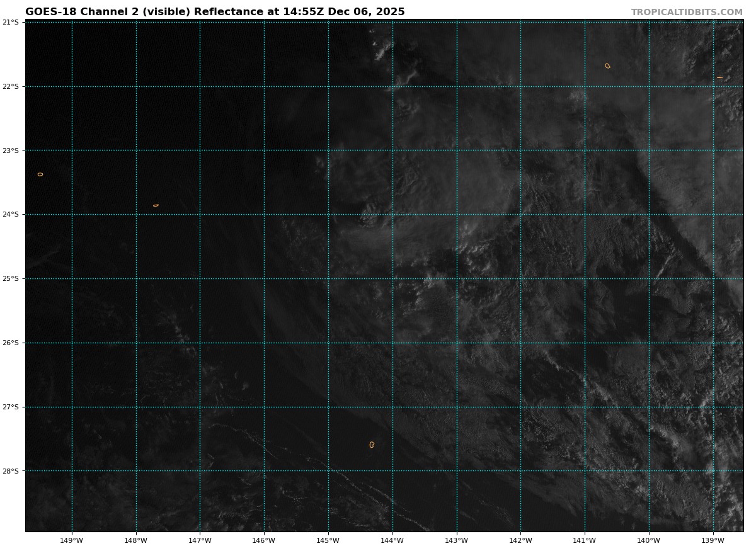This screenshot has width=756, height=546.
Task: Select the island outline near 149.5°W 23.4°S
Action: click(40, 174)
